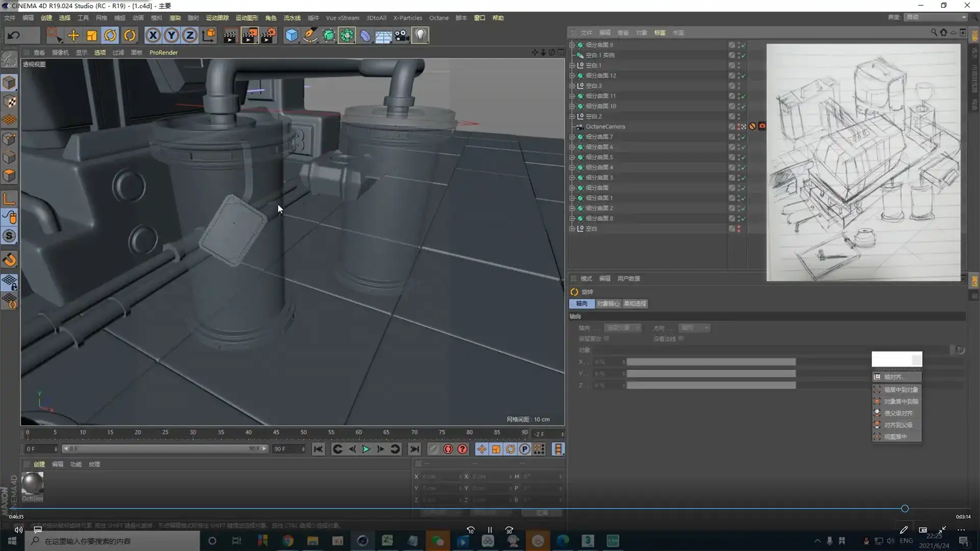The image size is (980, 551).
Task: Choose 视图屏中 from the context menu
Action: point(897,436)
